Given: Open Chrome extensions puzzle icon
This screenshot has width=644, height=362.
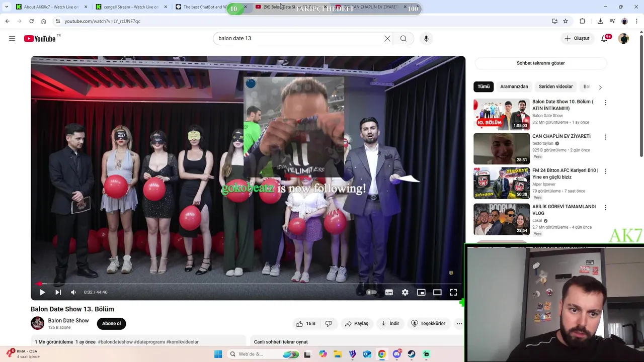Looking at the screenshot, I should coord(583,21).
